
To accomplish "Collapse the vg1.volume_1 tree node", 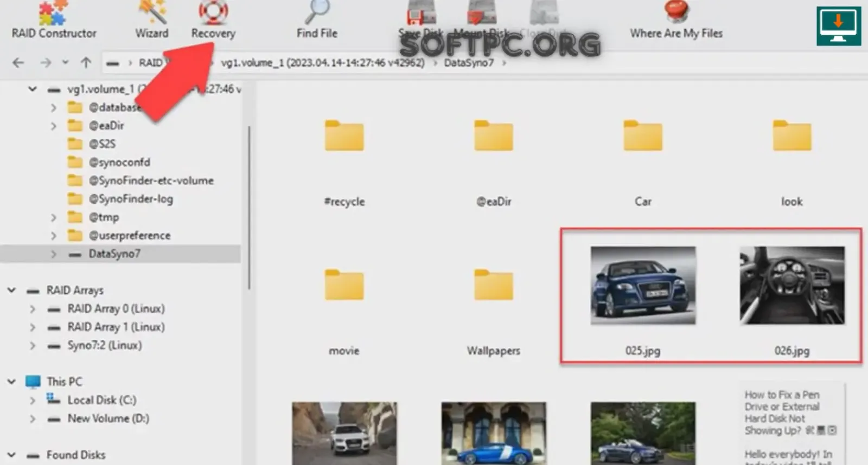I will (x=33, y=89).
